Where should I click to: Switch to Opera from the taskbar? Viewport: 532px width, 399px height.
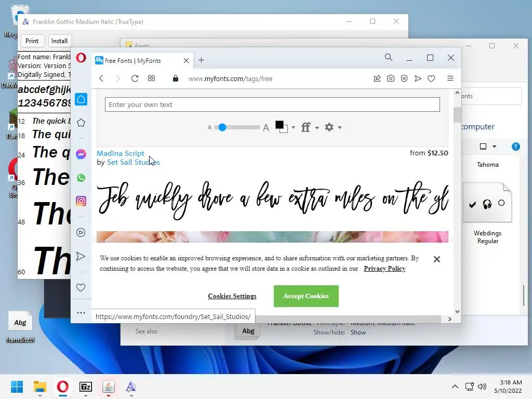tap(63, 387)
